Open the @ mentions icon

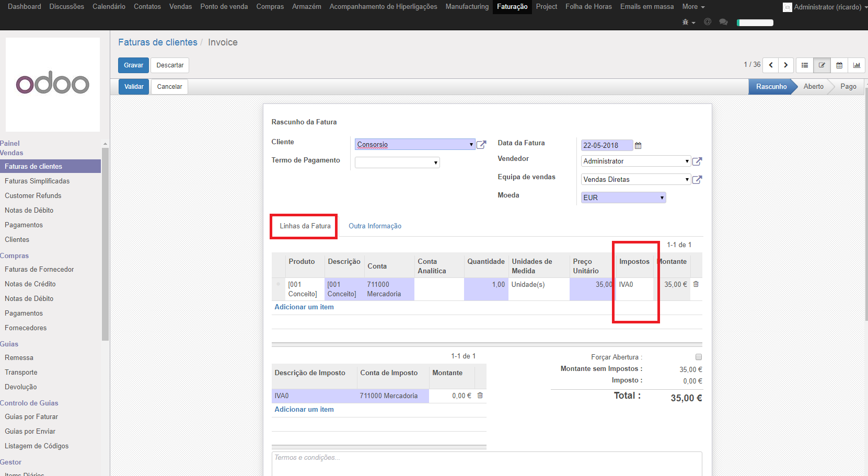point(708,22)
